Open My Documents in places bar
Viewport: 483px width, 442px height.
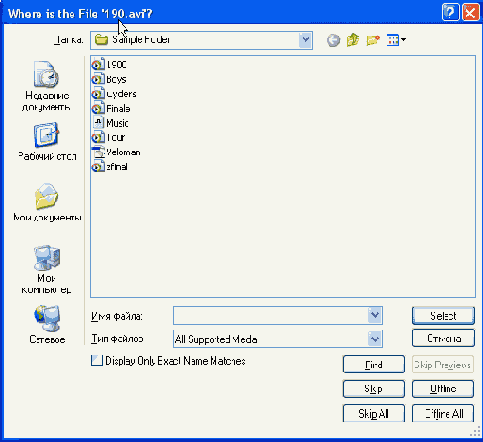47,202
